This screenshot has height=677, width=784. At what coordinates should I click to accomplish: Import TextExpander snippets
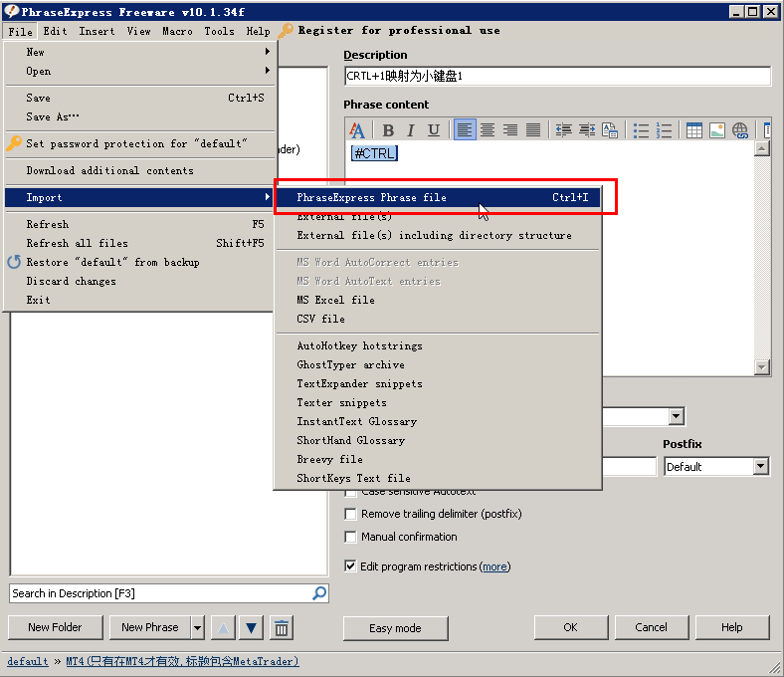(x=438, y=383)
